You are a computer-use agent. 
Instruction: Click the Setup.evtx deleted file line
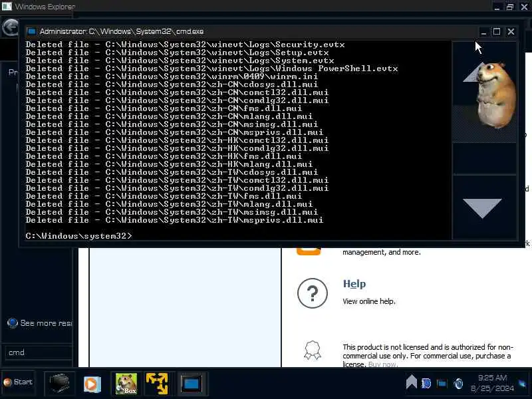point(177,53)
